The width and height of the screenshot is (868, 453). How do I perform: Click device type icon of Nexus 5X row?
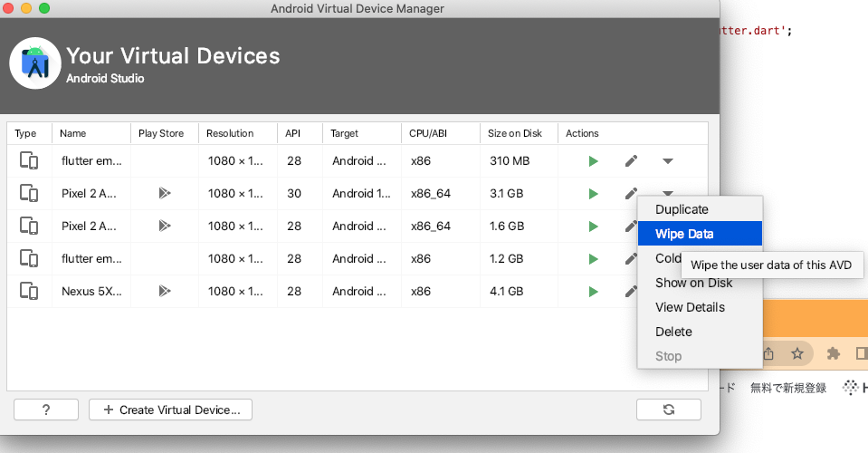(x=29, y=292)
